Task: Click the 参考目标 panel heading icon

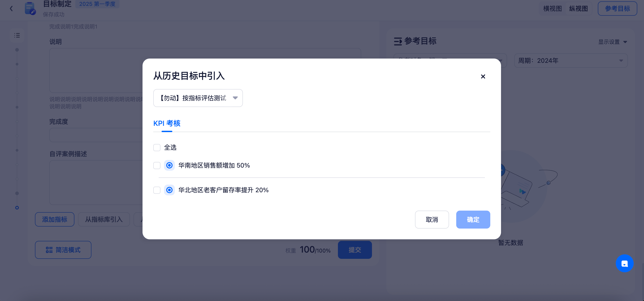Action: (398, 41)
